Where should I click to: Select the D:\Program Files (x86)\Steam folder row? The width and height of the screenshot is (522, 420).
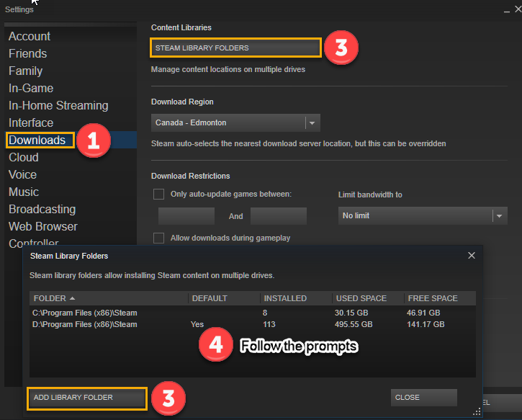[x=252, y=324]
